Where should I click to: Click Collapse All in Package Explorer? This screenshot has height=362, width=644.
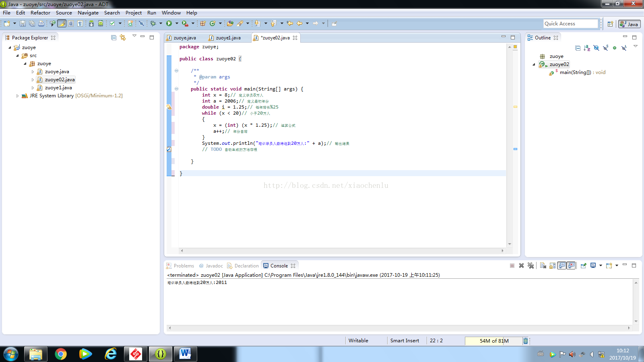tap(114, 37)
